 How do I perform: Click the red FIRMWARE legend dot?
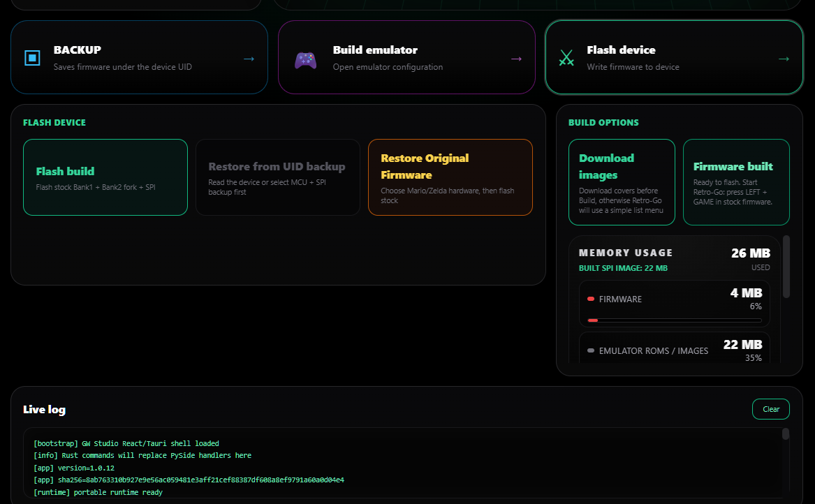(590, 299)
